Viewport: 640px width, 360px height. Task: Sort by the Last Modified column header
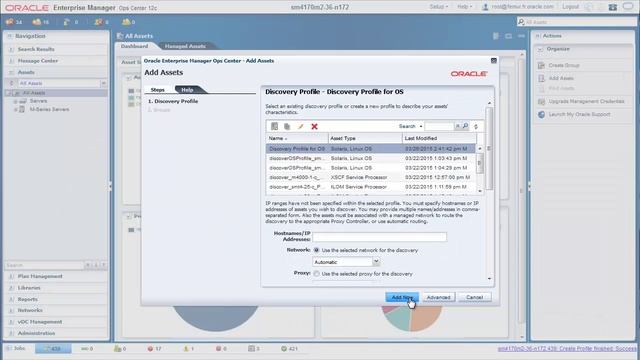[x=439, y=138]
